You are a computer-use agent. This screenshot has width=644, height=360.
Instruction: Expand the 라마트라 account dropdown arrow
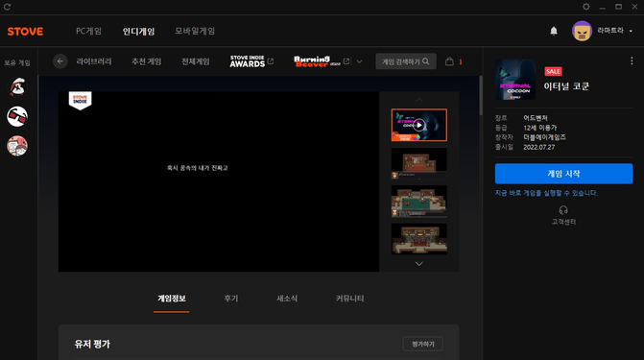tap(631, 31)
